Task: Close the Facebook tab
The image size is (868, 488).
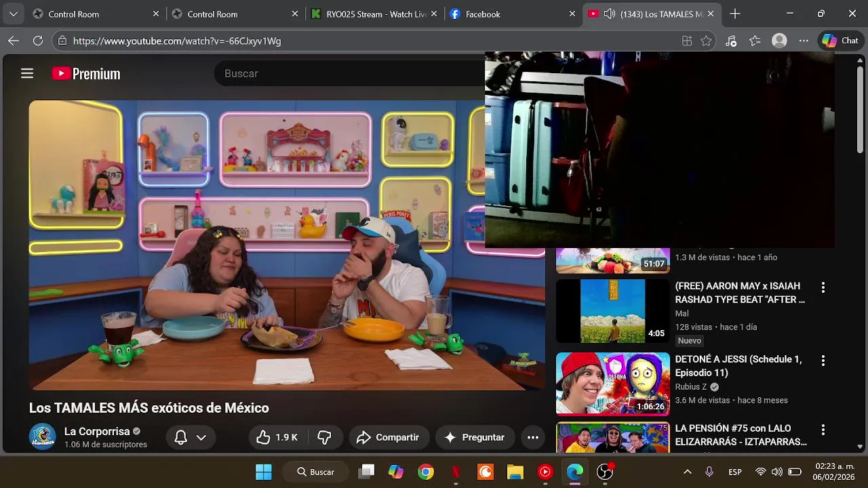Action: point(572,14)
